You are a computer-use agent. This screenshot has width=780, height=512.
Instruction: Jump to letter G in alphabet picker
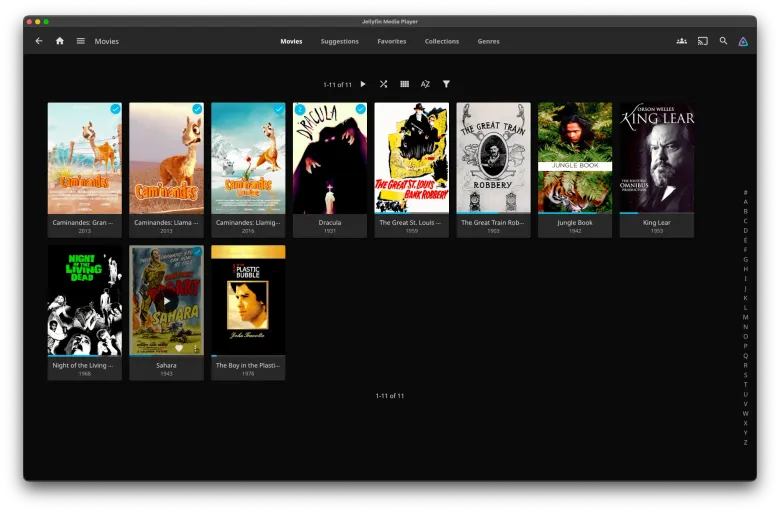pos(745,259)
